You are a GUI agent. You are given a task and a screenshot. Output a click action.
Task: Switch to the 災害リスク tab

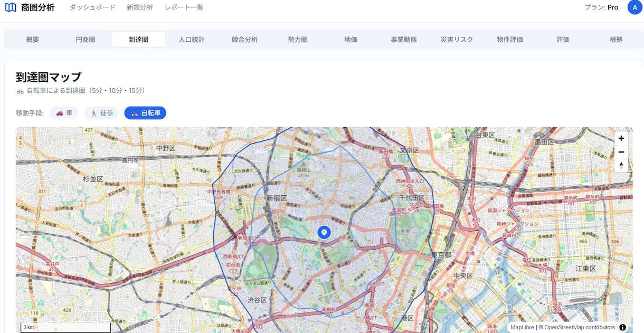click(457, 40)
